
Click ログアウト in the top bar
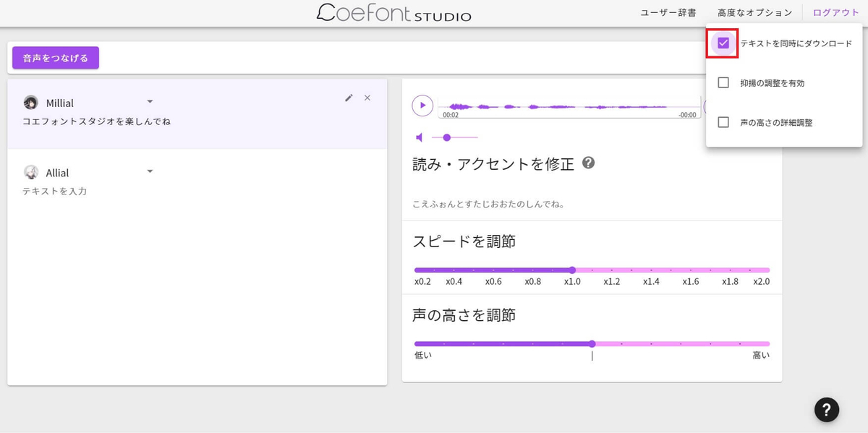(x=835, y=12)
